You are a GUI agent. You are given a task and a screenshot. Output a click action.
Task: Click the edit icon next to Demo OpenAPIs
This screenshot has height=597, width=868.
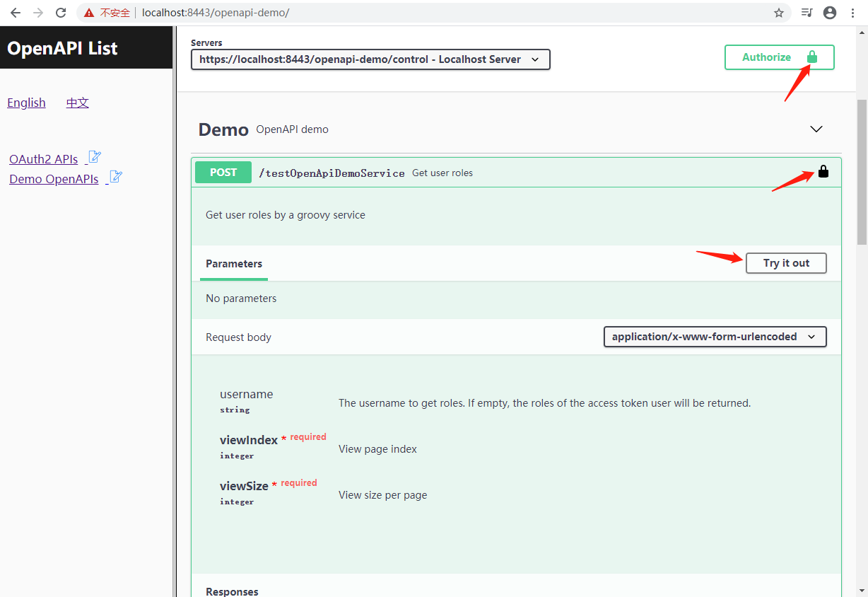(x=116, y=177)
